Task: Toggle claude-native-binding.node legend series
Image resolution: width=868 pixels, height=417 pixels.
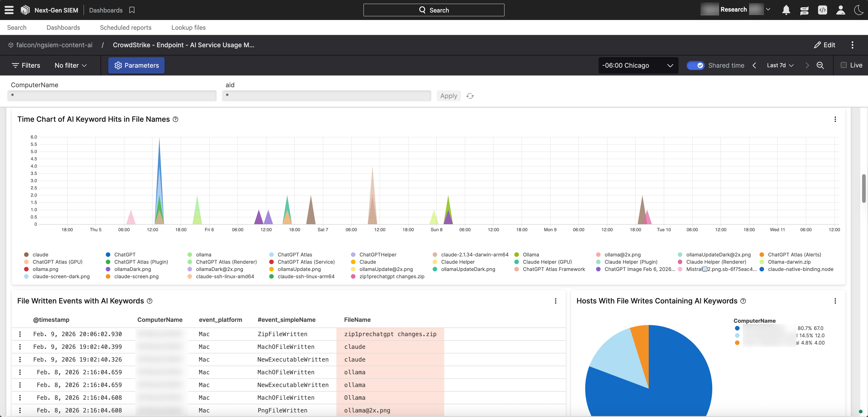Action: click(x=796, y=269)
